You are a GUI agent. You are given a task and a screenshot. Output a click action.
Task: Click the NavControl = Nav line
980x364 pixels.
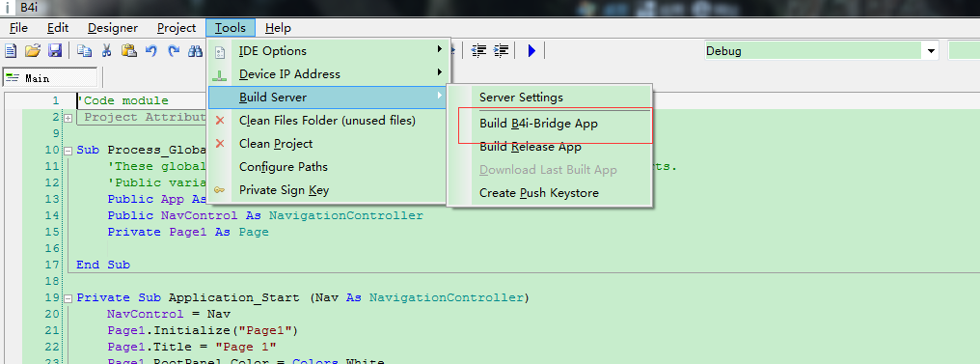tap(169, 314)
